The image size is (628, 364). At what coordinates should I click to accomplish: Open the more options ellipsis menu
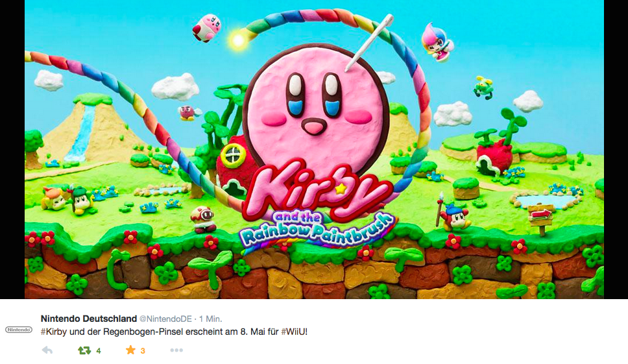tap(176, 350)
